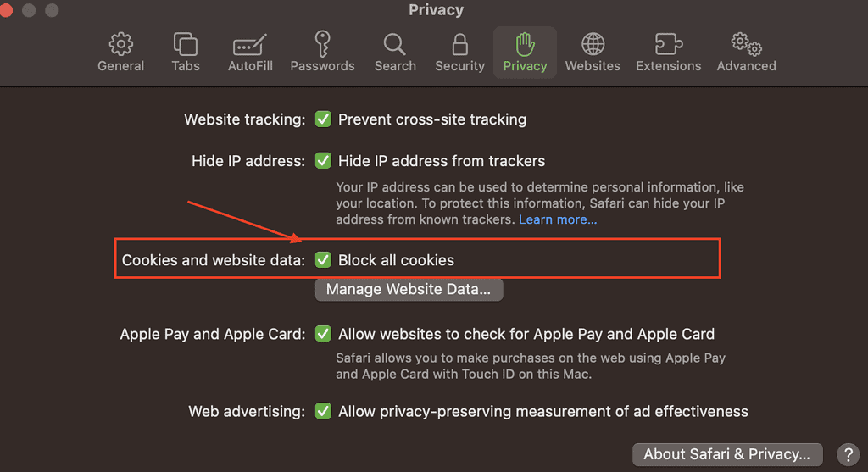
Task: Open AutoFill preferences icon
Action: click(250, 44)
